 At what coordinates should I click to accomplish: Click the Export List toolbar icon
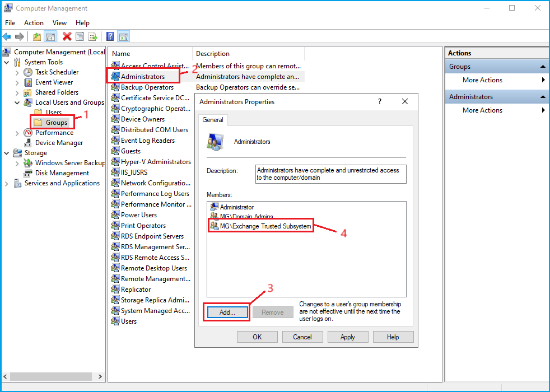click(93, 37)
